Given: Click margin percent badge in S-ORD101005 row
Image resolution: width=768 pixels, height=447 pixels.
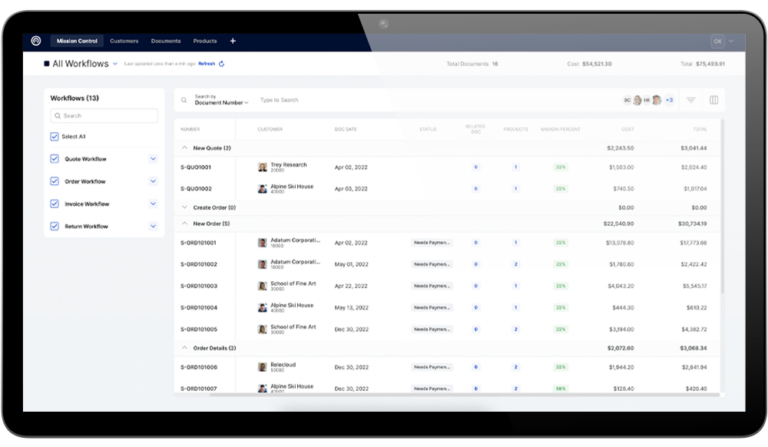Looking at the screenshot, I should (561, 329).
